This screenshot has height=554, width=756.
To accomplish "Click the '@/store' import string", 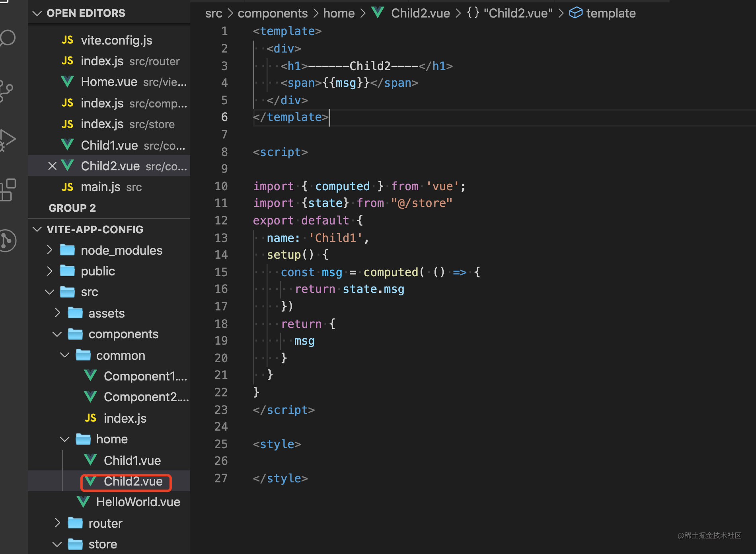I will pyautogui.click(x=421, y=203).
